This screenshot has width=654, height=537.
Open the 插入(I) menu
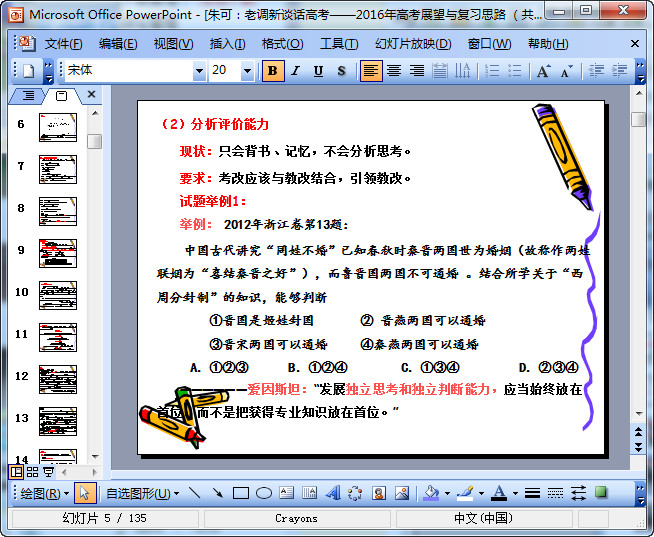point(227,43)
